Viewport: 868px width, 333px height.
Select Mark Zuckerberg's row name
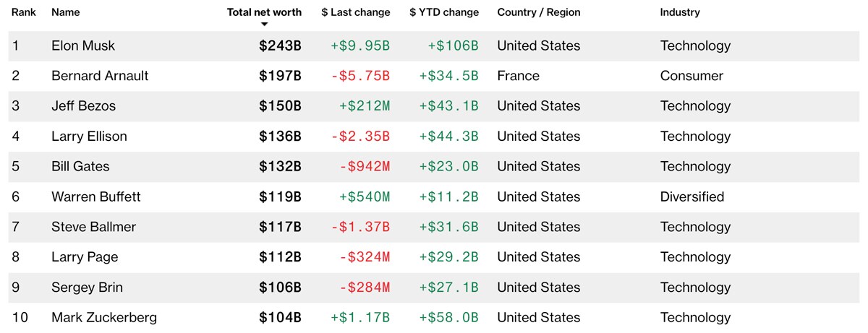pos(103,317)
